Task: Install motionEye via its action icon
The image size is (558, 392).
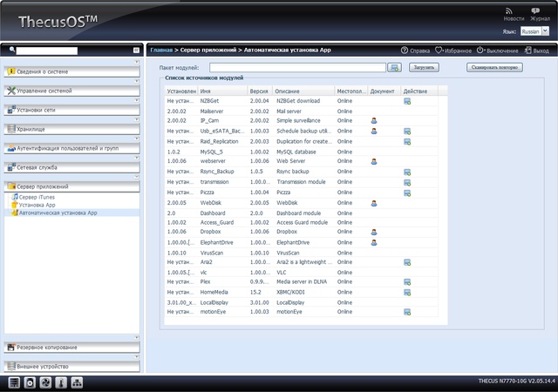Action: tap(407, 312)
